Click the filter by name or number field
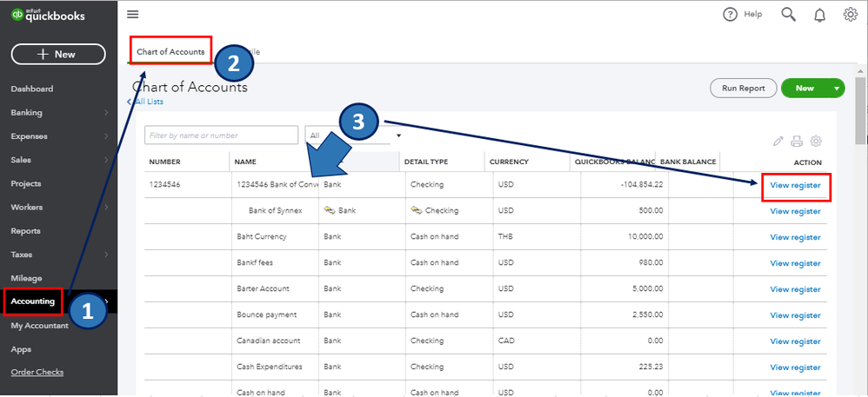 pyautogui.click(x=221, y=136)
